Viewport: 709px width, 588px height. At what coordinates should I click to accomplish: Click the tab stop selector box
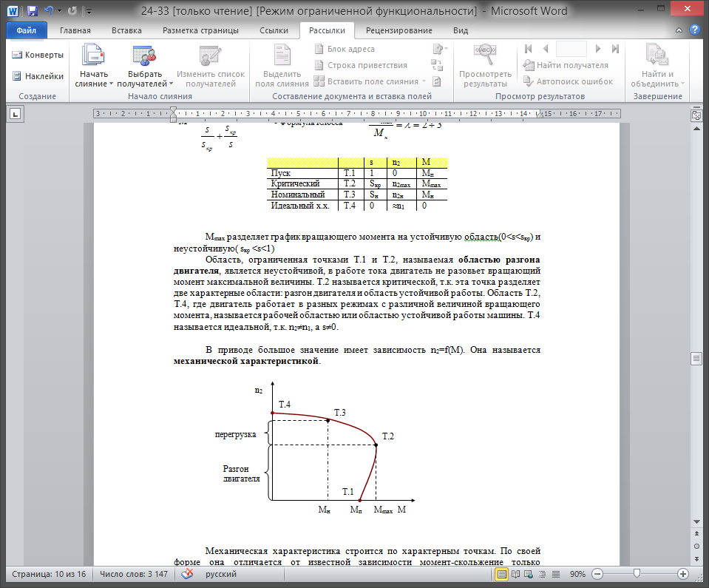(16, 114)
